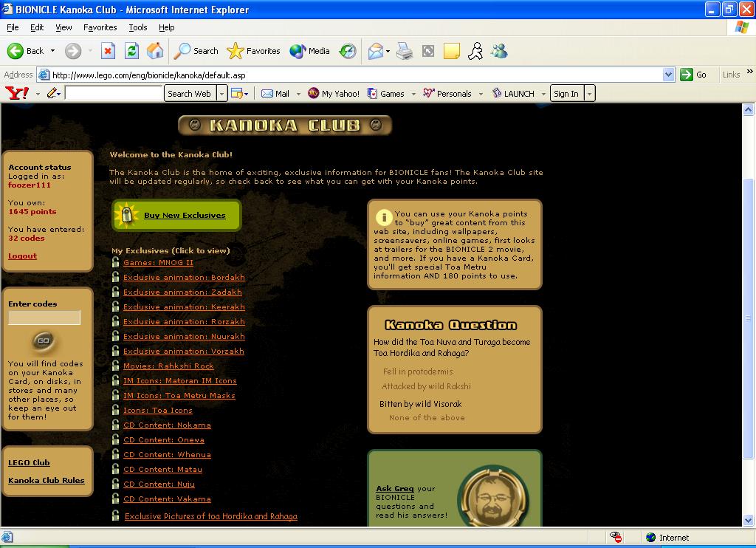Open the Favorites star pane
756x548 pixels.
[x=253, y=51]
